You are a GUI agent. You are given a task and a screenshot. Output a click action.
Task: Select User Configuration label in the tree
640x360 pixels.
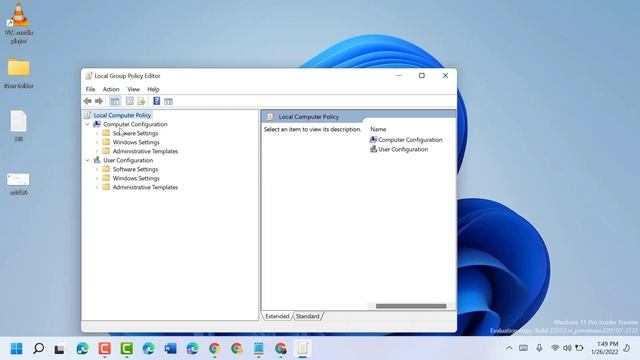tap(128, 160)
